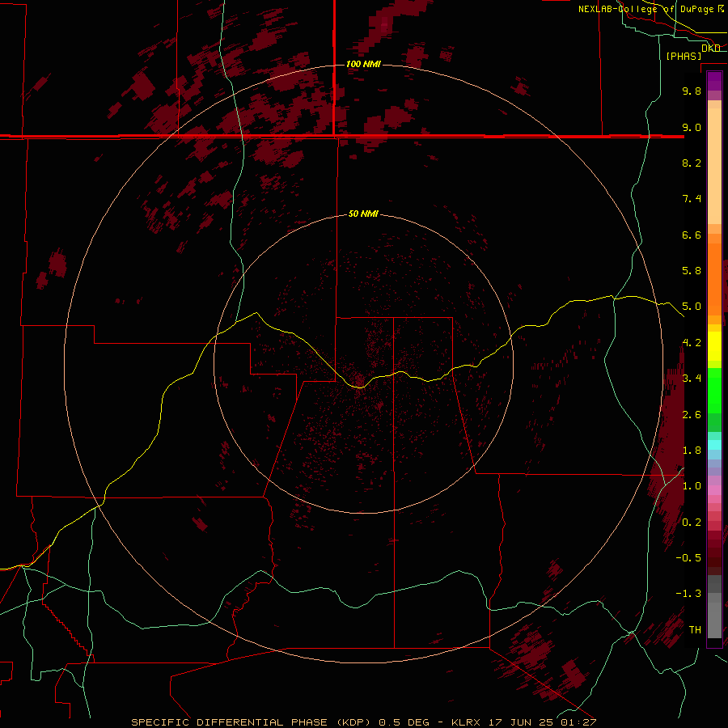Click the bottom KDP product caption text
Image resolution: width=728 pixels, height=728 pixels.
pyautogui.click(x=363, y=722)
